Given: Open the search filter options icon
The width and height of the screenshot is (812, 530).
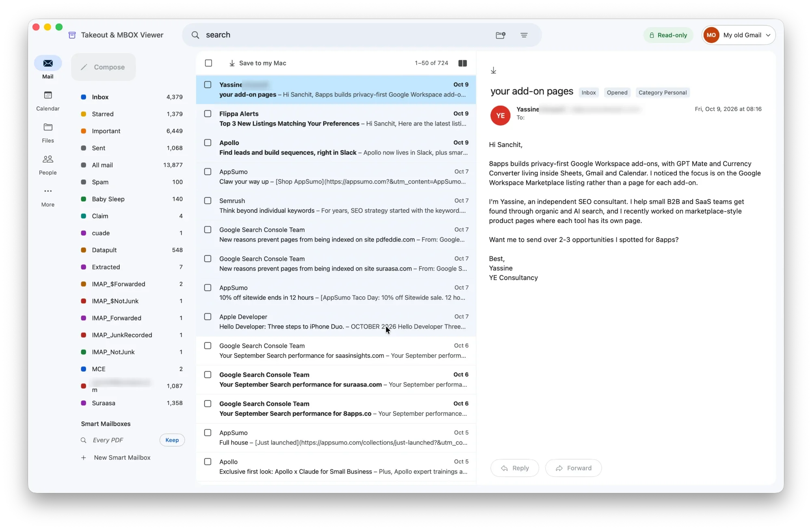Looking at the screenshot, I should pyautogui.click(x=524, y=35).
